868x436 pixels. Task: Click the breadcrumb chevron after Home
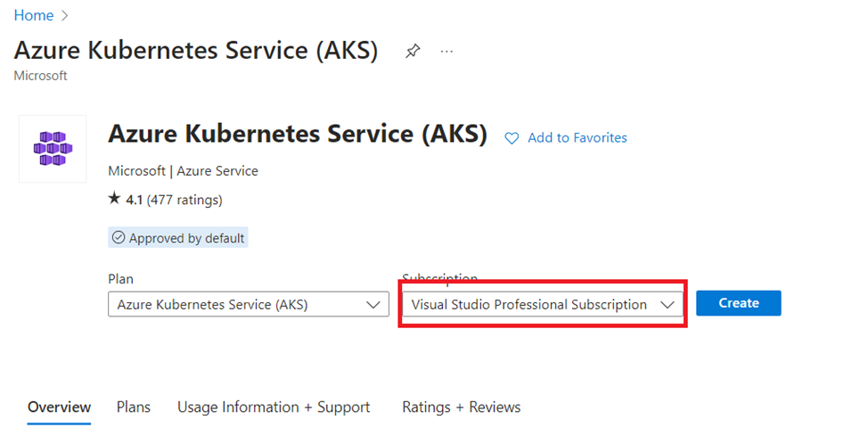pos(65,15)
